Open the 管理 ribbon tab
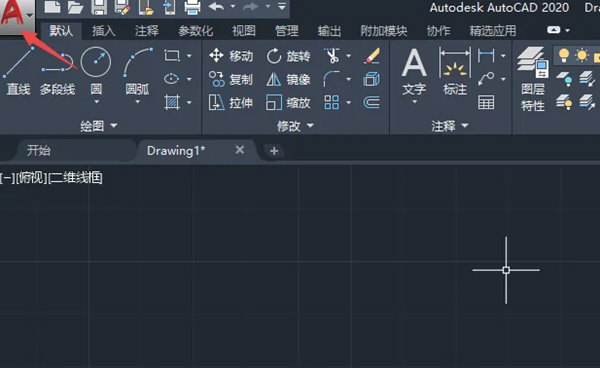 point(287,31)
